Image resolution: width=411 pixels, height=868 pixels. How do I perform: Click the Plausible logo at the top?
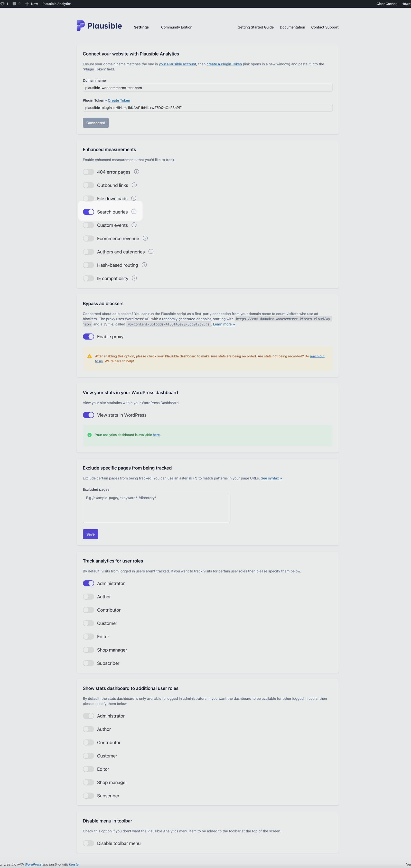tap(99, 26)
